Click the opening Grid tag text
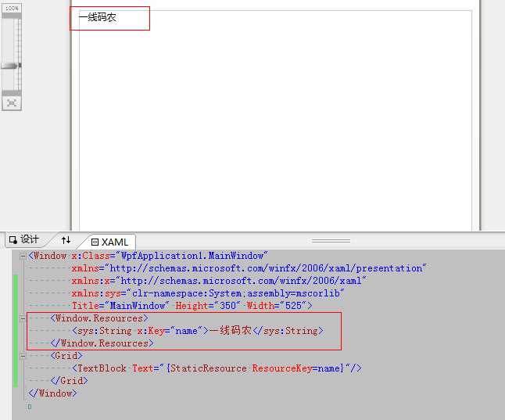The width and height of the screenshot is (505, 420). (x=66, y=356)
